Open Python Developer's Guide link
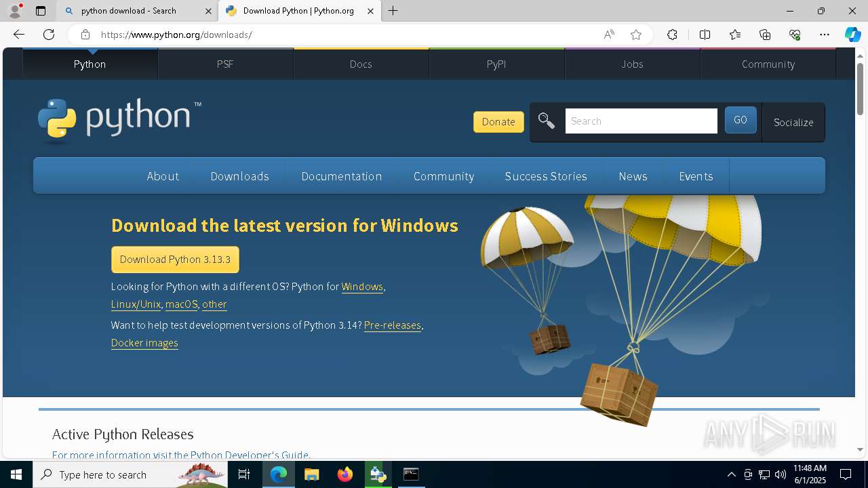Image resolution: width=868 pixels, height=488 pixels. (250, 455)
